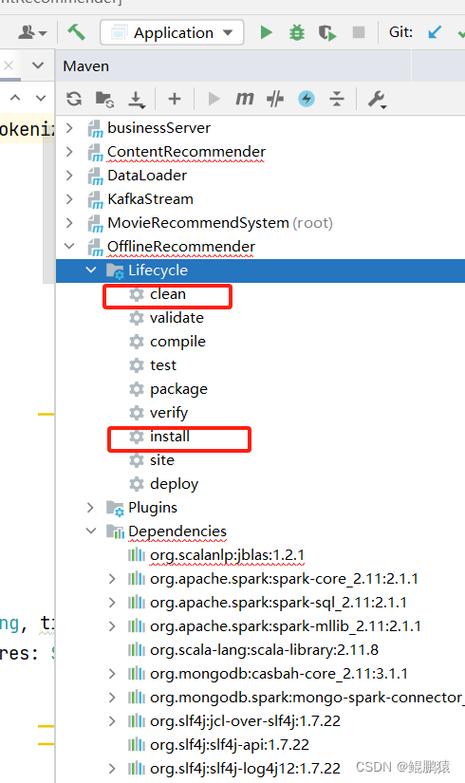The image size is (465, 783).
Task: Download sources and documentation icon
Action: (136, 99)
